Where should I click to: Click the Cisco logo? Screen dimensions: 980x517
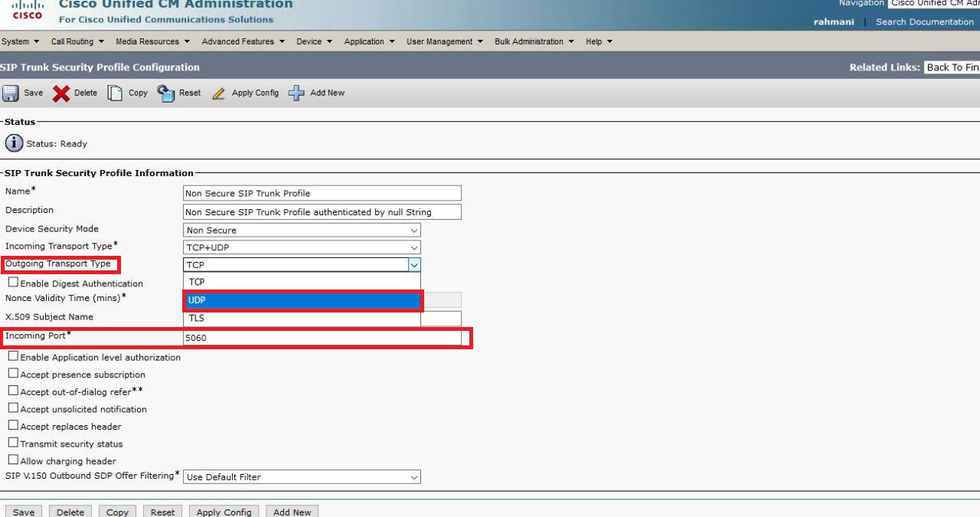click(x=27, y=11)
